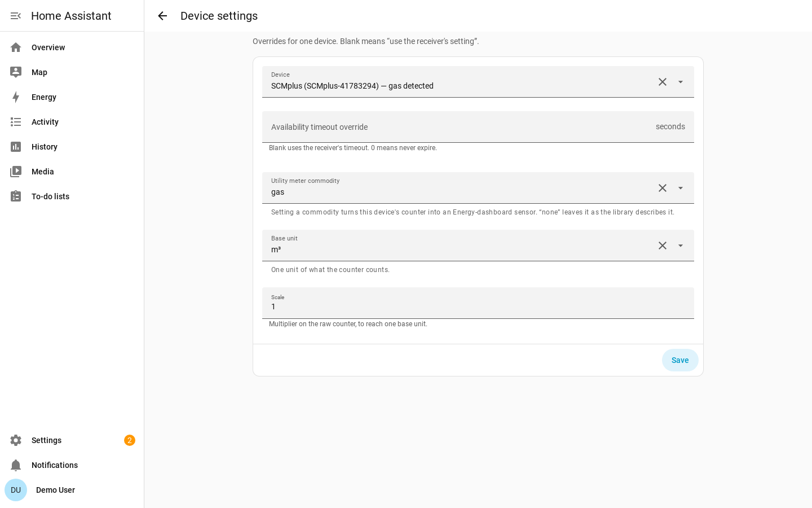Click 'One unit of what the counter counts'
Screen dimensions: 812x508
coord(330,270)
